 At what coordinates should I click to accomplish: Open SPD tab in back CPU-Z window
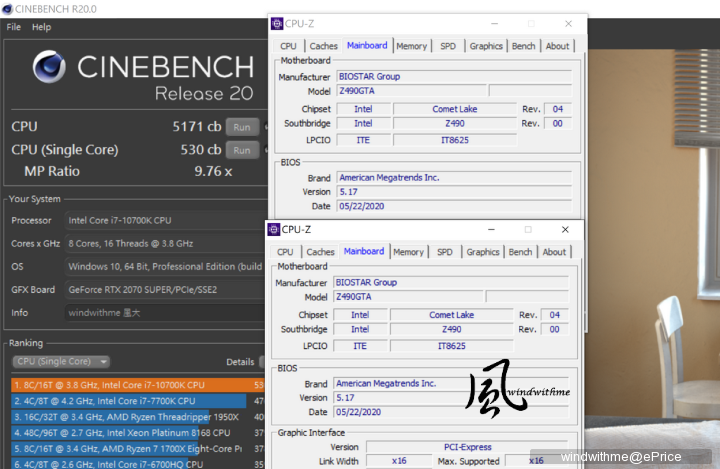pyautogui.click(x=448, y=46)
